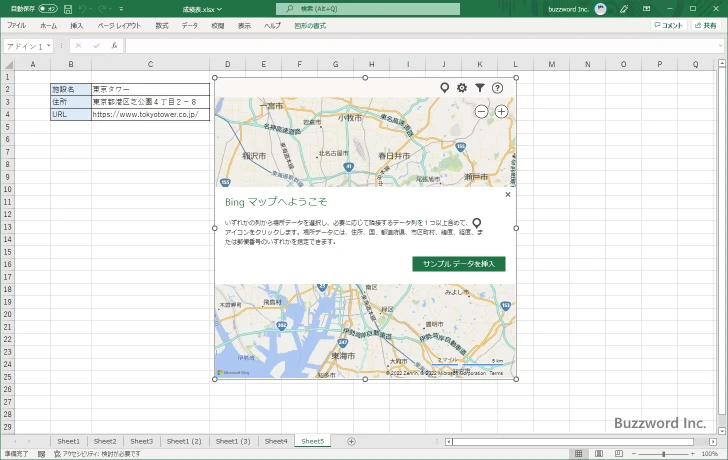Screen dimensions: 728x460
Task: Toggle the 自動保存 switch
Action: (x=48, y=9)
